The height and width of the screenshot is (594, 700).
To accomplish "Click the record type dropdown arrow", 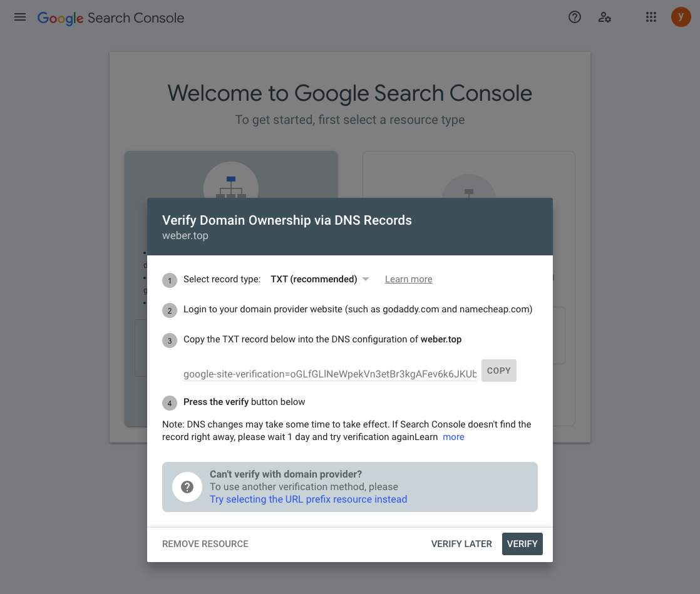I will click(x=366, y=279).
